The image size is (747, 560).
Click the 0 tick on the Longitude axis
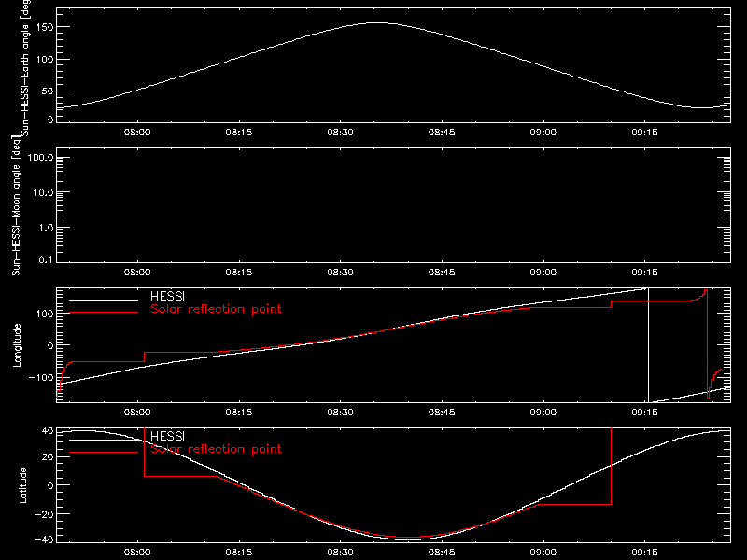pos(50,345)
